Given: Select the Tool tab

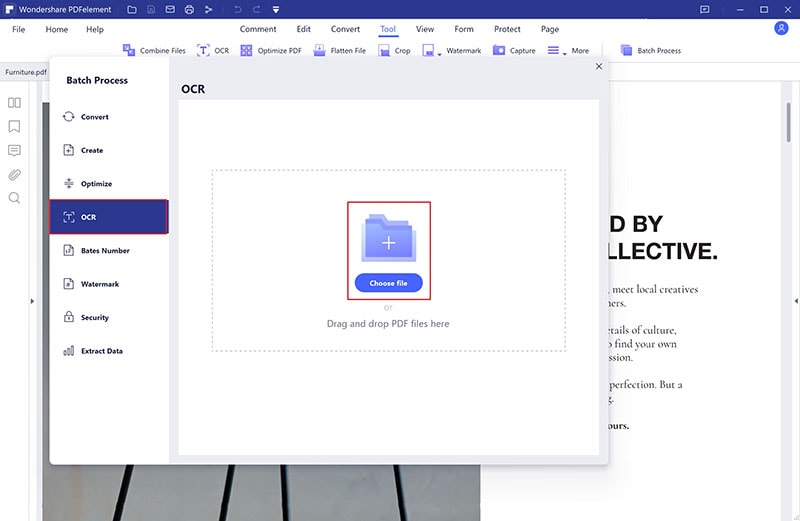Looking at the screenshot, I should tap(388, 29).
